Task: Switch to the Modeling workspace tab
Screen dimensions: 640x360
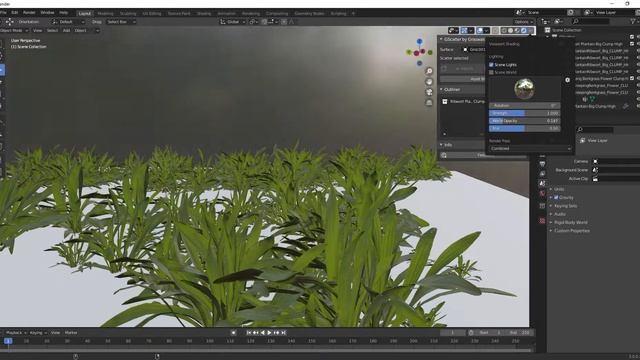Action: pyautogui.click(x=105, y=13)
